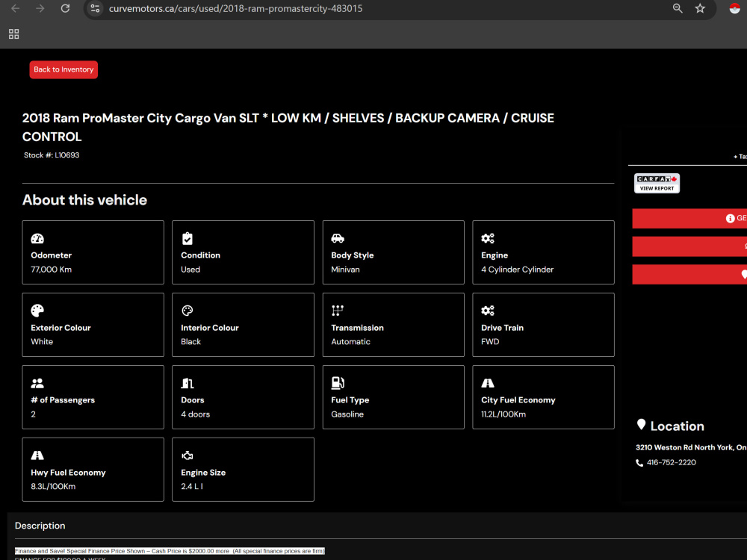Click the 11.2L/100Km city economy value
747x560 pixels.
click(503, 414)
